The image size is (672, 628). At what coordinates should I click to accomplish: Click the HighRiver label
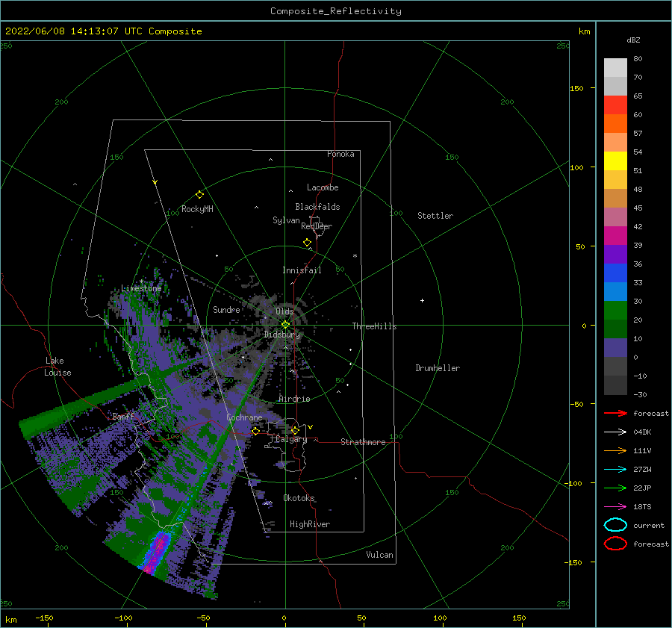[310, 524]
